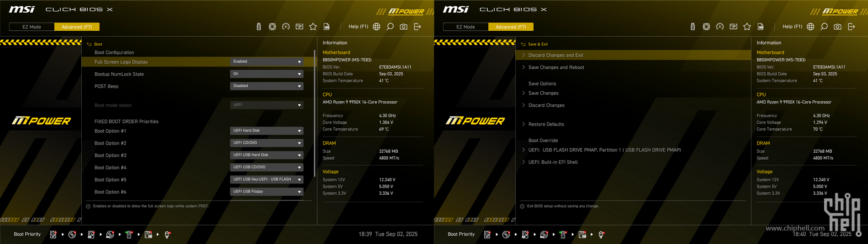The height and width of the screenshot is (244, 868).
Task: Click back arrow icon next to Boot
Action: pos(89,44)
